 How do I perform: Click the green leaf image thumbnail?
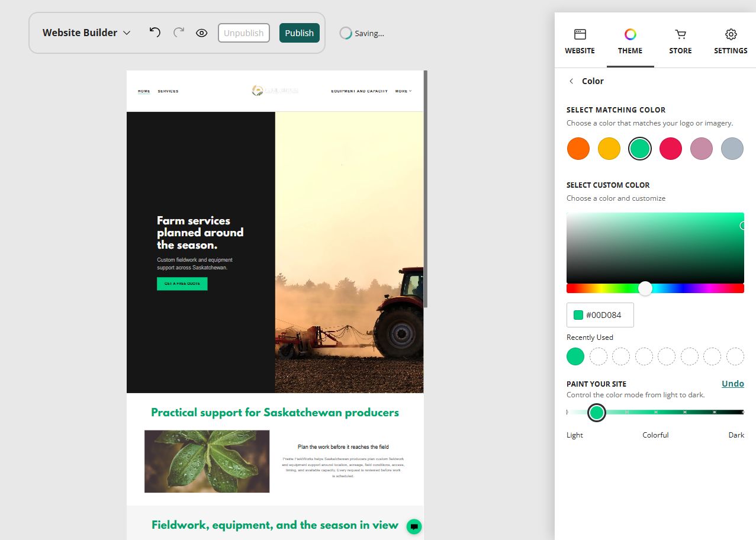(x=207, y=461)
